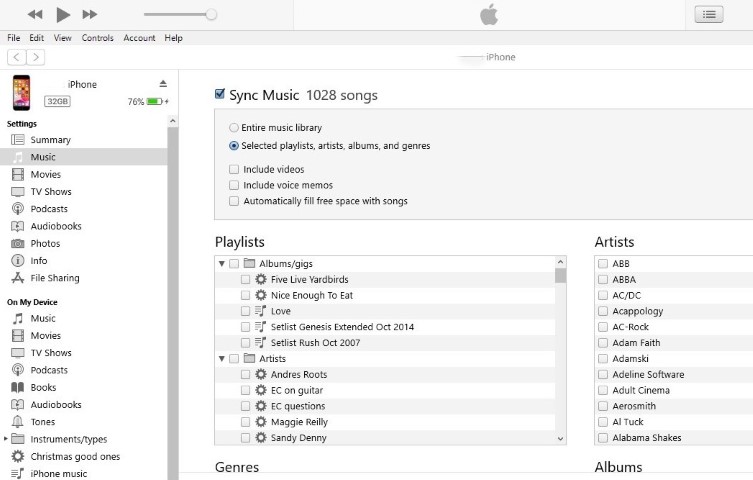This screenshot has height=480, width=753.
Task: Open Podcasts under Settings sidebar
Action: click(49, 209)
